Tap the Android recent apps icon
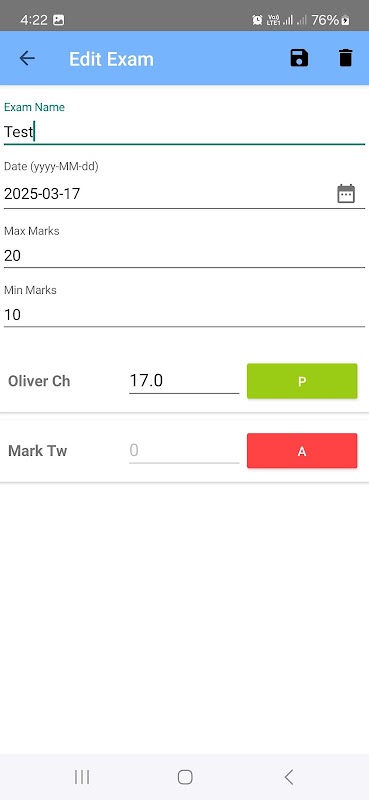Screen dimensions: 369x800 [82, 777]
